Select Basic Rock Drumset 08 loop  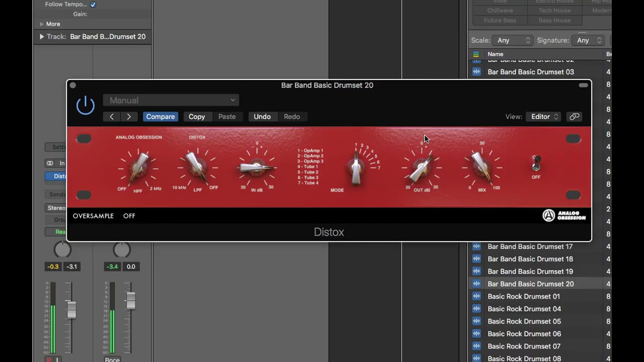524,358
